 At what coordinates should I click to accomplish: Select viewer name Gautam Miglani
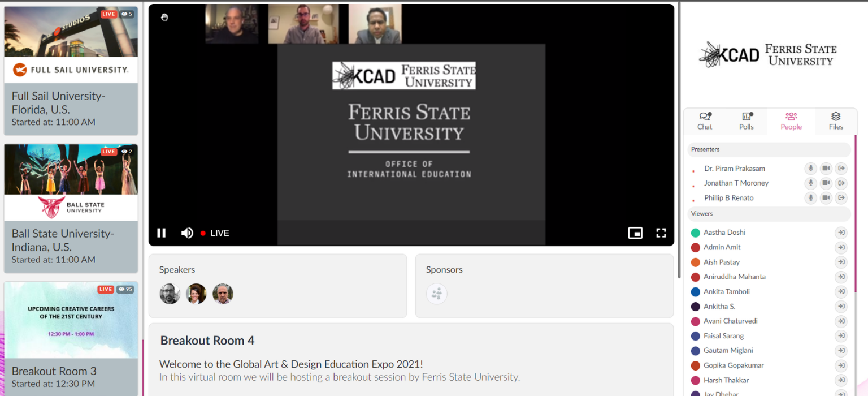728,350
